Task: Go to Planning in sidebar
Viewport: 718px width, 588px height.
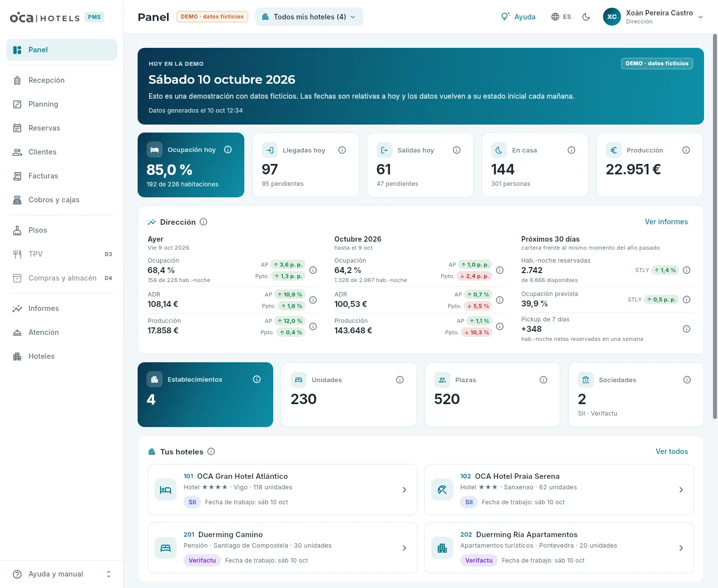Action: coord(61,104)
